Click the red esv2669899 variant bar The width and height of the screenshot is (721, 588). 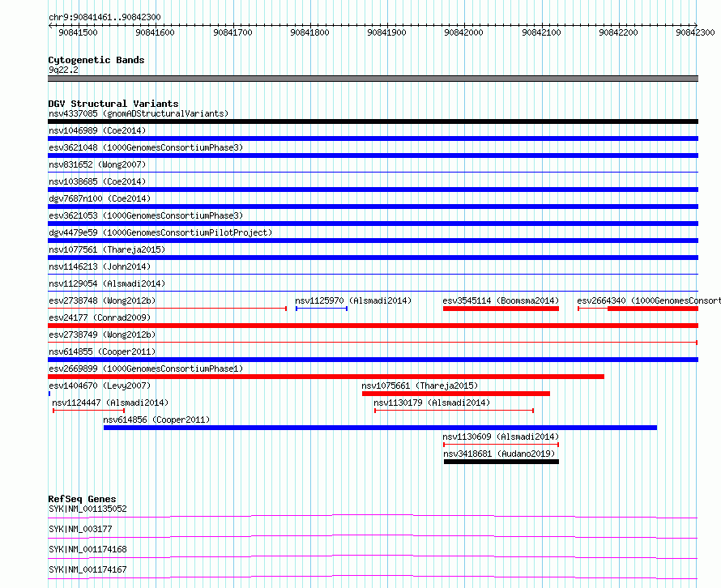coord(326,377)
